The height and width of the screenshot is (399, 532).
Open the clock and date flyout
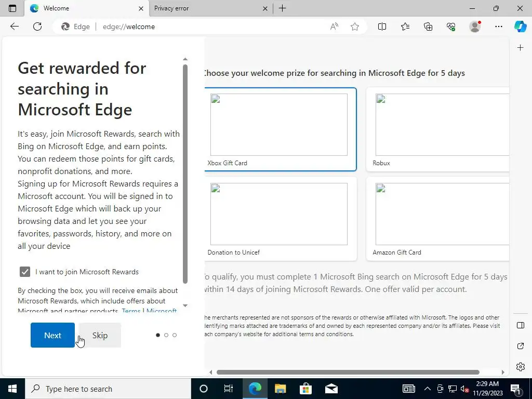pyautogui.click(x=487, y=389)
